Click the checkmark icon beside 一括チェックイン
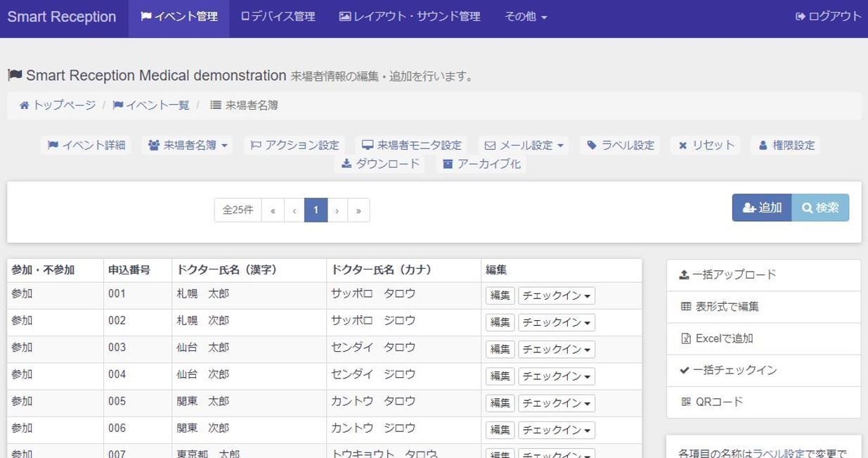Viewport: 868px width, 458px height. [685, 370]
